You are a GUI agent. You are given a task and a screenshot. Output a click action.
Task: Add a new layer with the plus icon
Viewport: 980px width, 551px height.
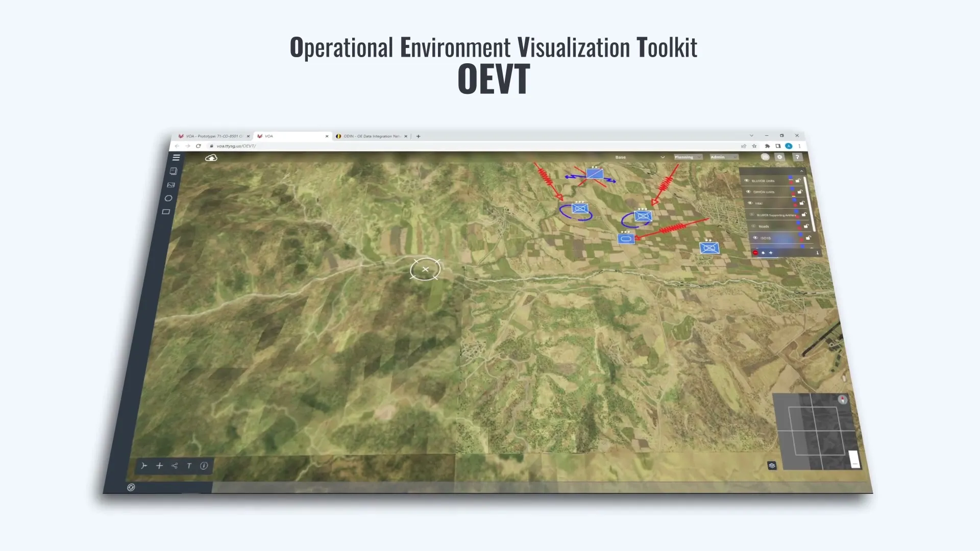click(x=770, y=253)
